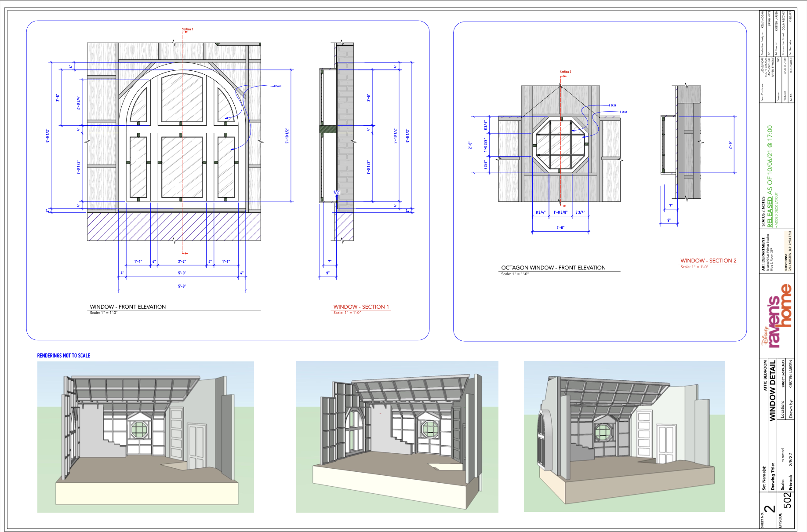Click the arched window front elevation drawing
The height and width of the screenshot is (532, 807).
(x=174, y=142)
